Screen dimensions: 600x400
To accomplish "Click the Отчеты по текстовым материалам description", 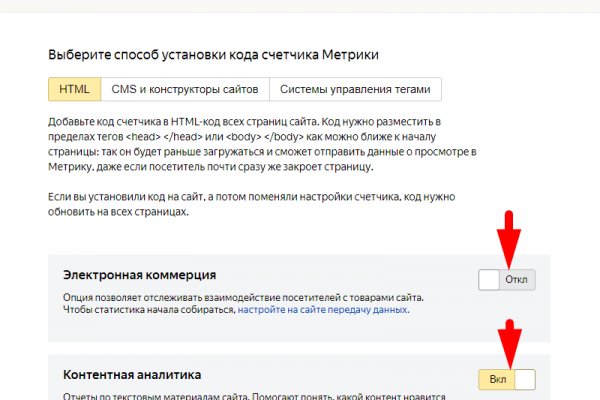I will [x=250, y=396].
